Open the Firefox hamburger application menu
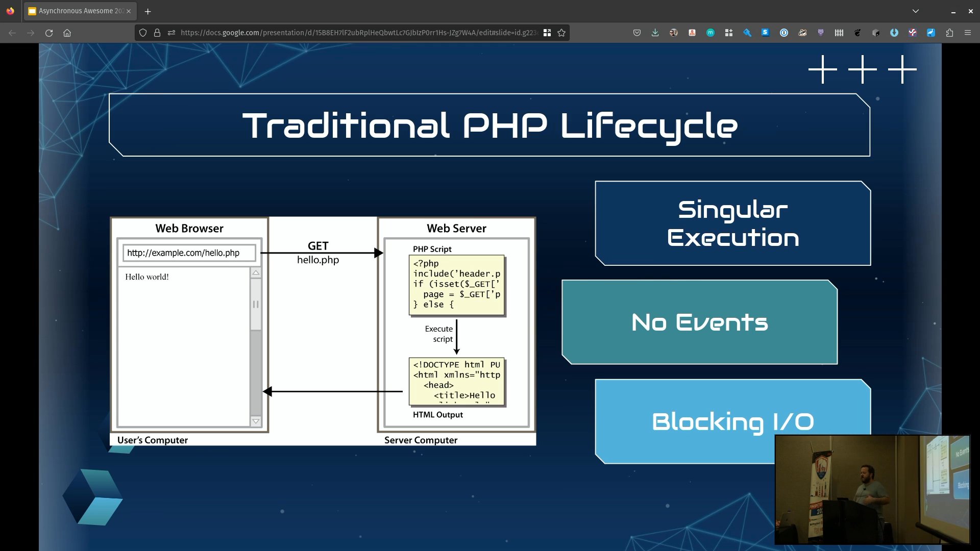980x551 pixels. coord(967,33)
